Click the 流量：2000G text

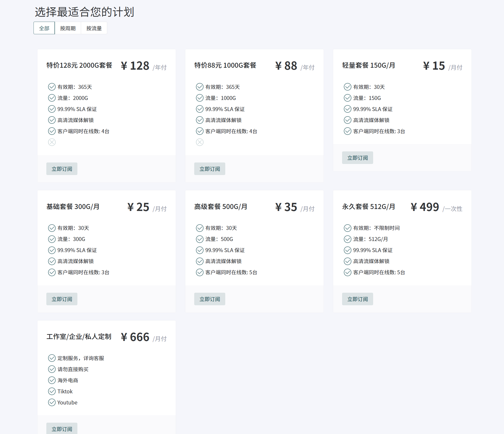click(73, 98)
